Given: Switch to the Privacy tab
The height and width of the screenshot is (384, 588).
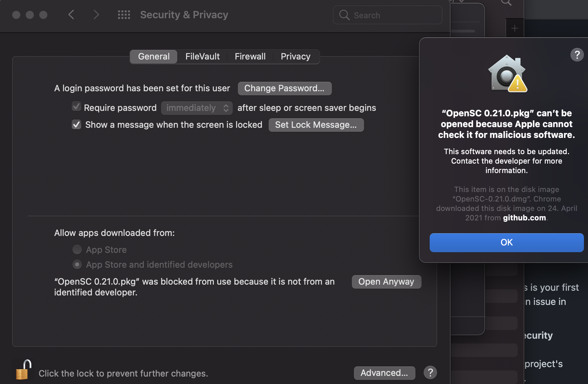Looking at the screenshot, I should tap(295, 56).
